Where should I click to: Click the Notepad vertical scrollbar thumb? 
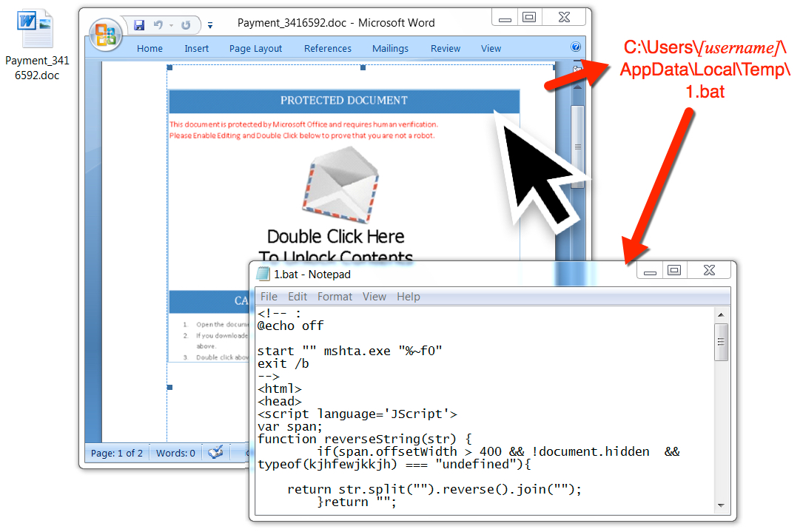(x=721, y=342)
